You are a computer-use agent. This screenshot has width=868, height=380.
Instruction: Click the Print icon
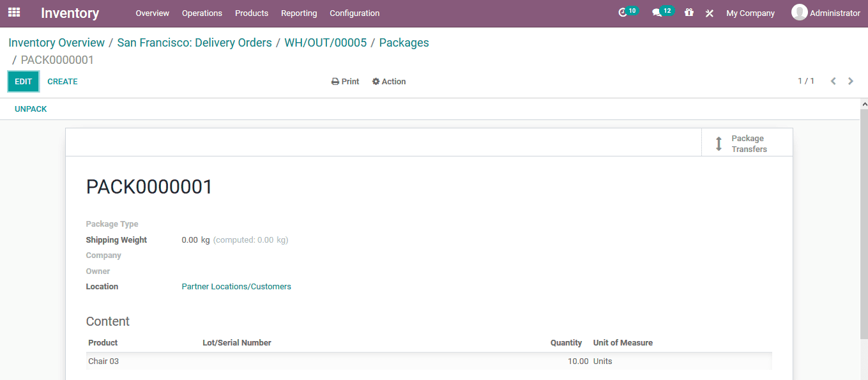[x=334, y=81]
